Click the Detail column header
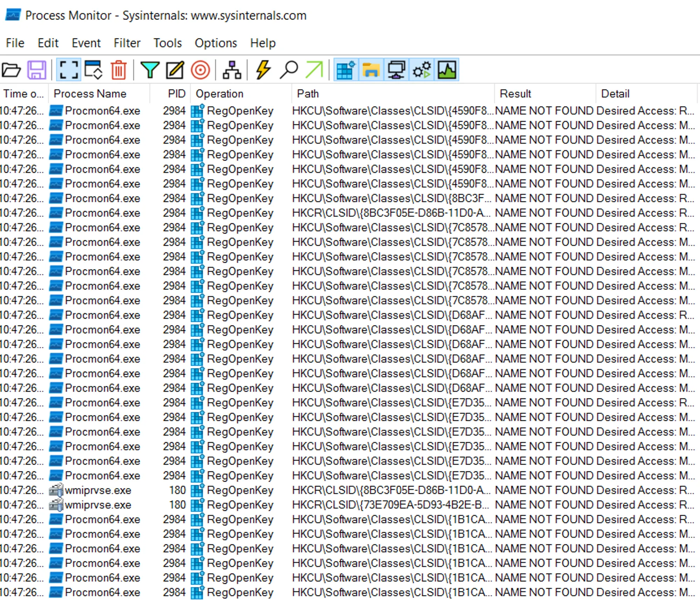700x600 pixels. pyautogui.click(x=646, y=94)
